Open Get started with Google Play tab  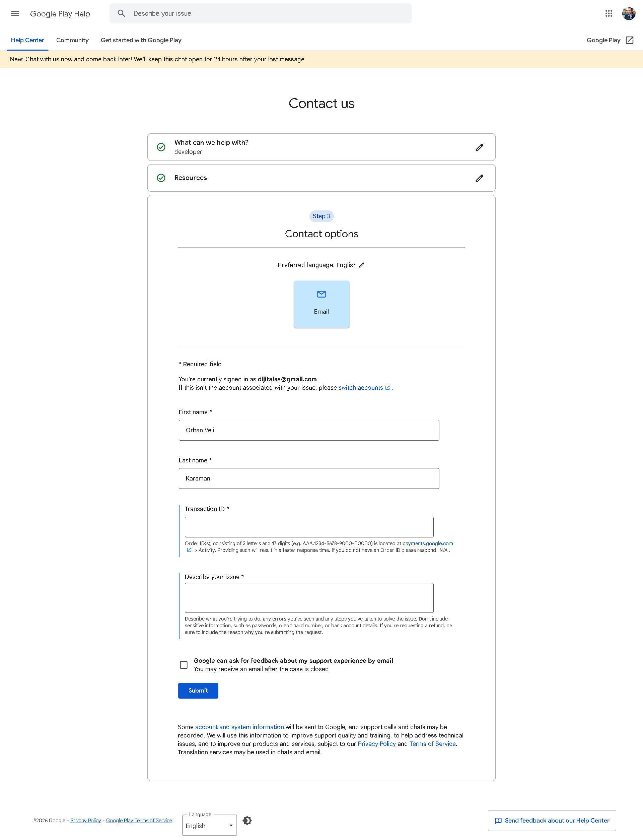click(141, 40)
